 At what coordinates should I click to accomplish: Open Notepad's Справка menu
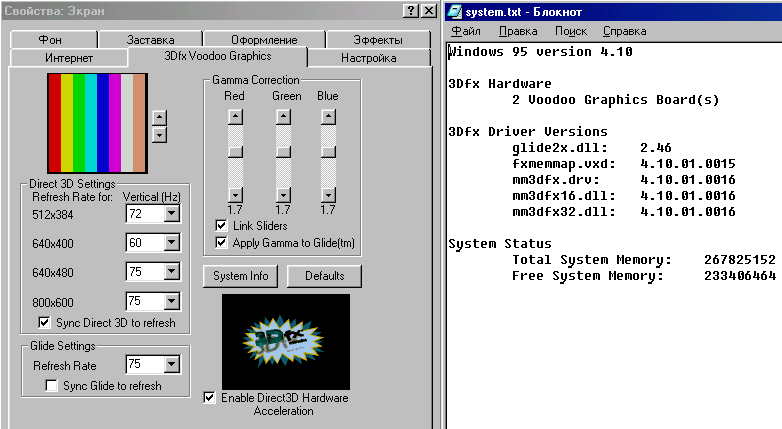(624, 31)
